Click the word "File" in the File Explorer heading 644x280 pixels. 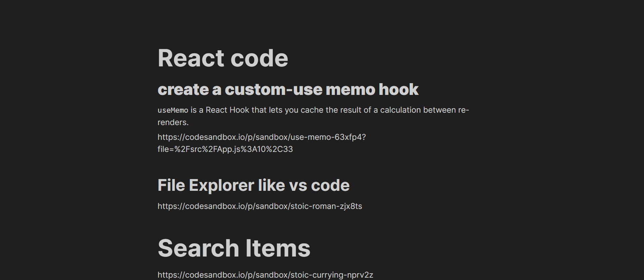171,185
